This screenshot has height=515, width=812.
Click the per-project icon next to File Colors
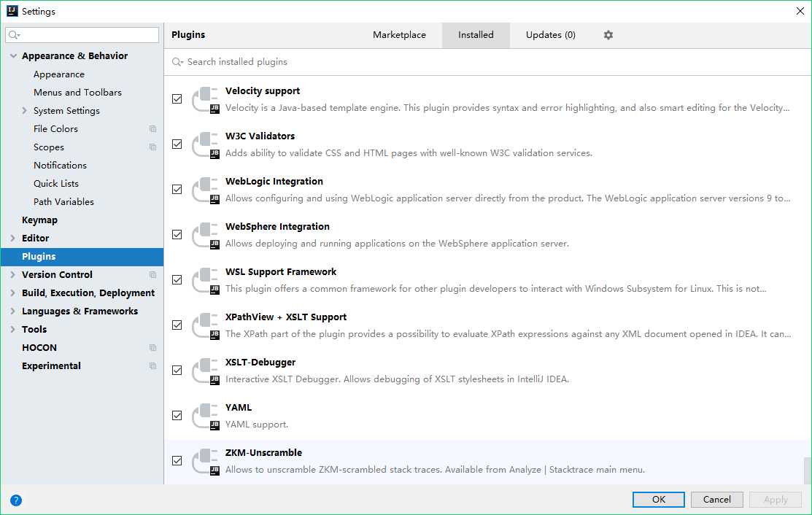[152, 129]
